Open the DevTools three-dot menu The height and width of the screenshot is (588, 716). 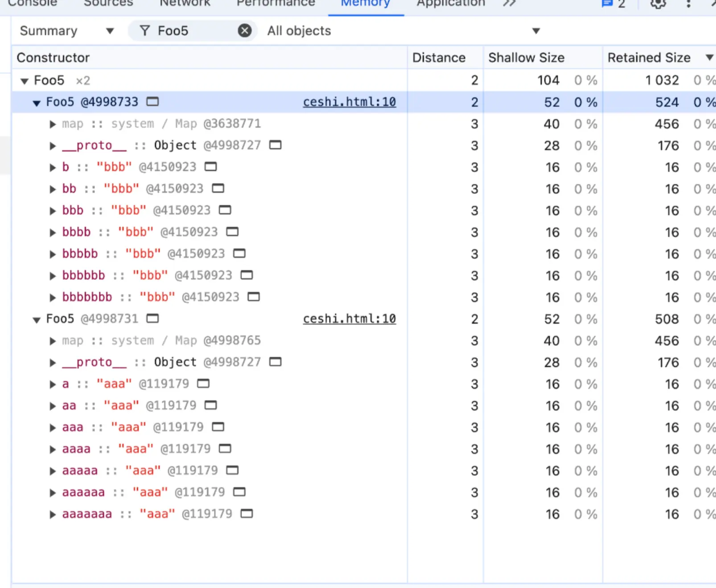pos(688,4)
